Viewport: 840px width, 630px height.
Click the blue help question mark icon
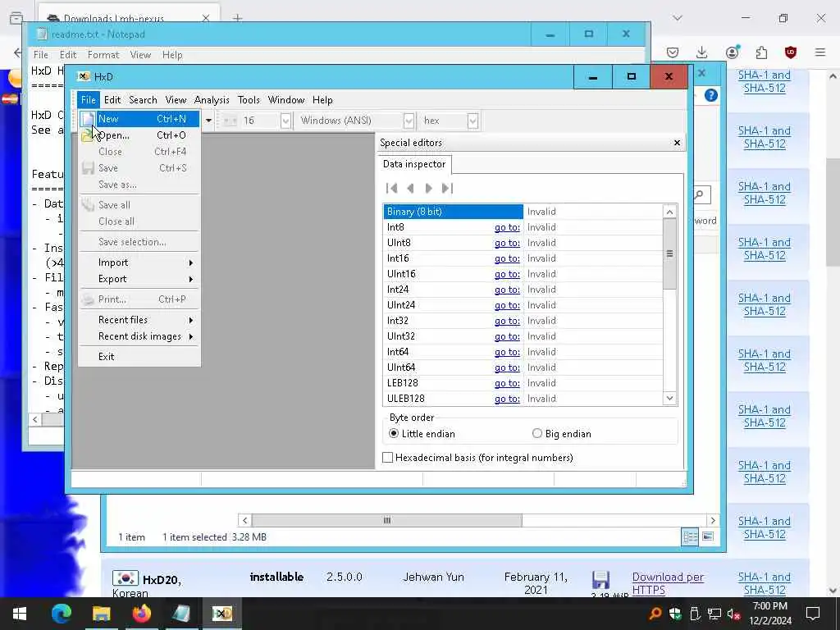pyautogui.click(x=711, y=95)
